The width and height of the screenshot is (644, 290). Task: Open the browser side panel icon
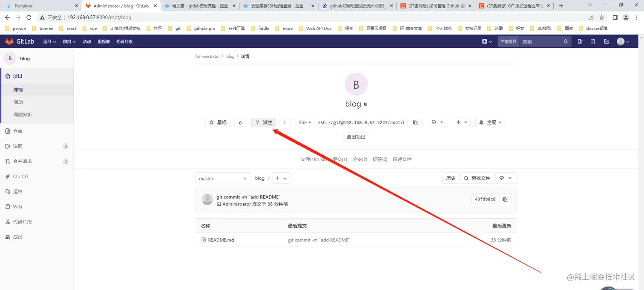click(x=615, y=17)
